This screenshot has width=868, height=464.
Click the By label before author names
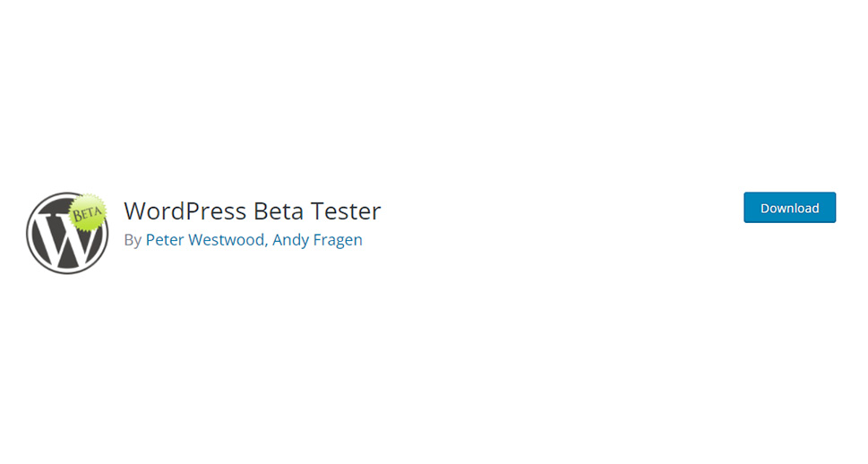(x=133, y=240)
